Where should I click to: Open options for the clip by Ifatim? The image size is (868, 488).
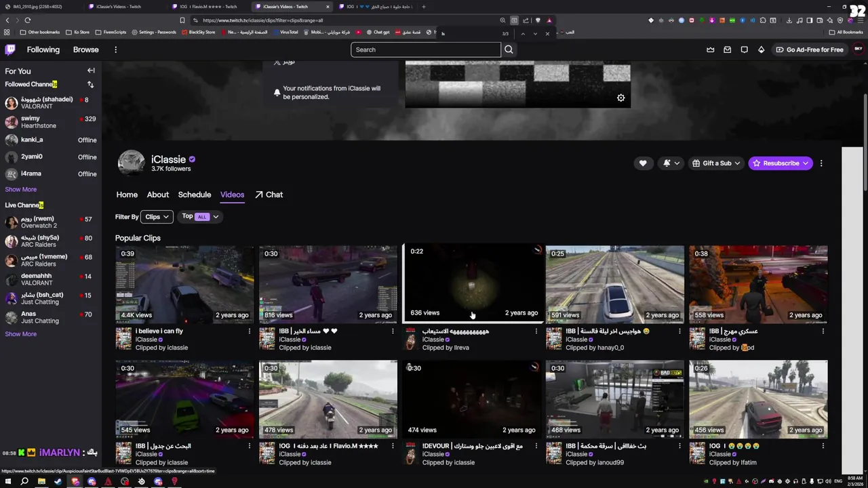(x=823, y=446)
